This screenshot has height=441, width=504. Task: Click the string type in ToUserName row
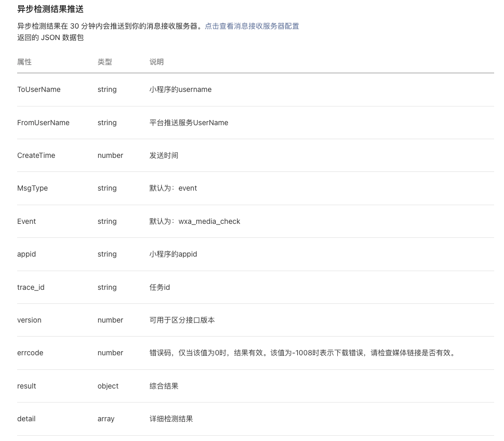click(x=107, y=89)
